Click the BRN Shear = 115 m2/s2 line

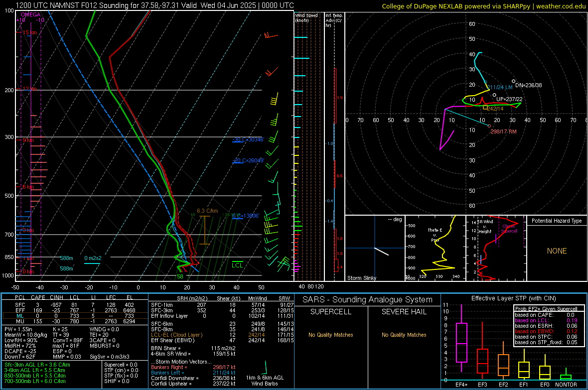(193, 348)
